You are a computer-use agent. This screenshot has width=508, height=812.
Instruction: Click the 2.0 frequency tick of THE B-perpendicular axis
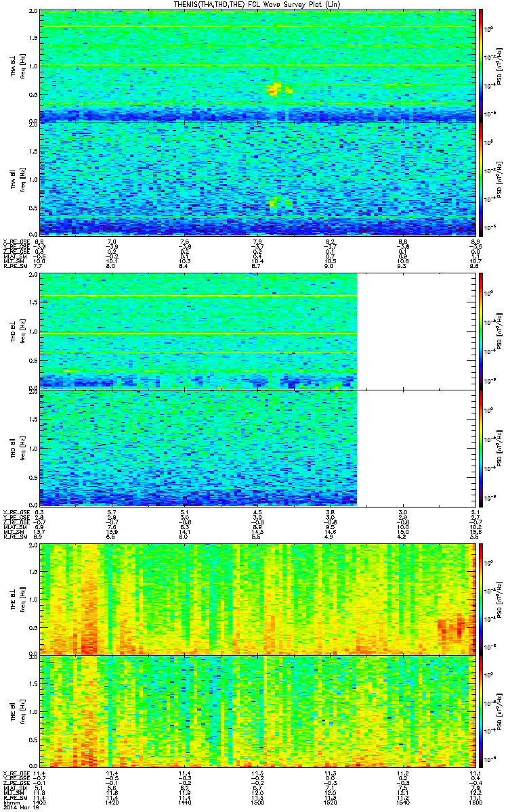point(33,545)
